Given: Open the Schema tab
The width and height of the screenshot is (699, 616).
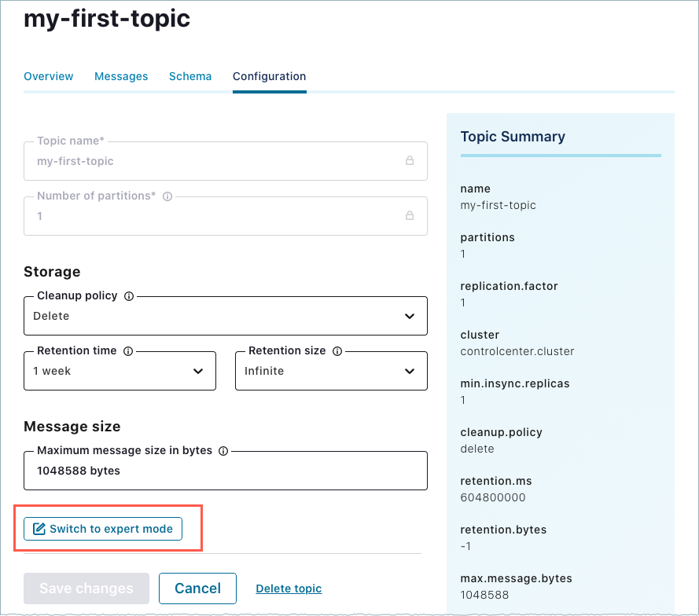Looking at the screenshot, I should pyautogui.click(x=189, y=76).
